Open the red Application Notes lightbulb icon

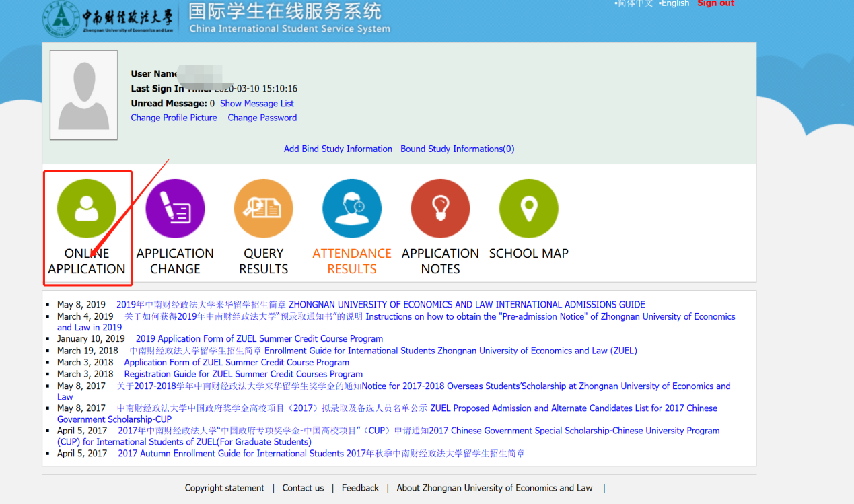click(x=440, y=209)
